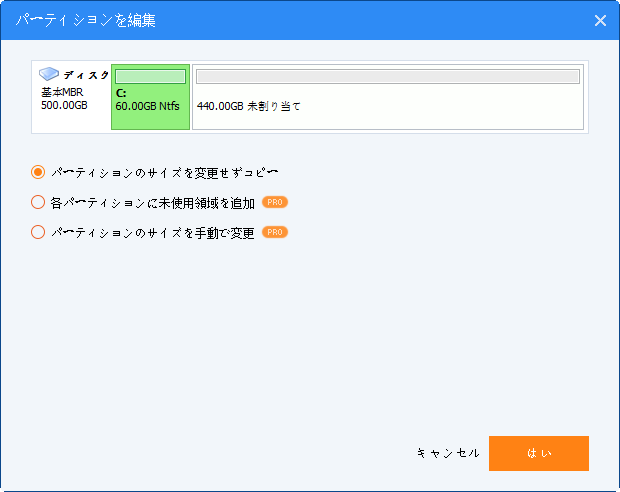Click PRO badge beside add unused space option
Screen dimensions: 620x492
pyautogui.click(x=275, y=202)
